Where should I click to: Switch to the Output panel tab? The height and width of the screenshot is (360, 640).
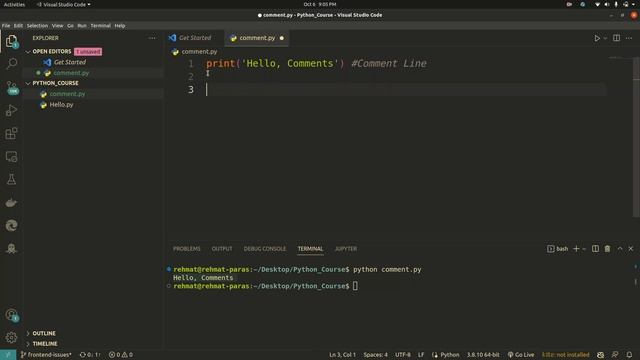(x=222, y=249)
